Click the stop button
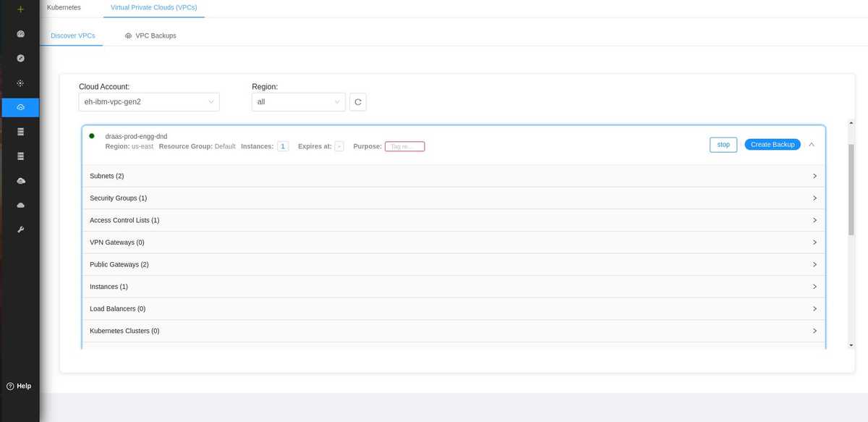This screenshot has height=422, width=868. point(723,144)
